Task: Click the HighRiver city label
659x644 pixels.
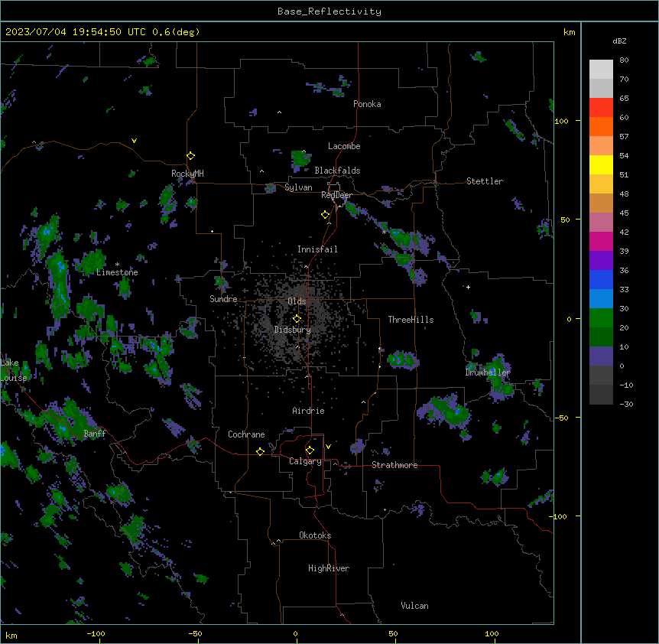Action: point(329,568)
